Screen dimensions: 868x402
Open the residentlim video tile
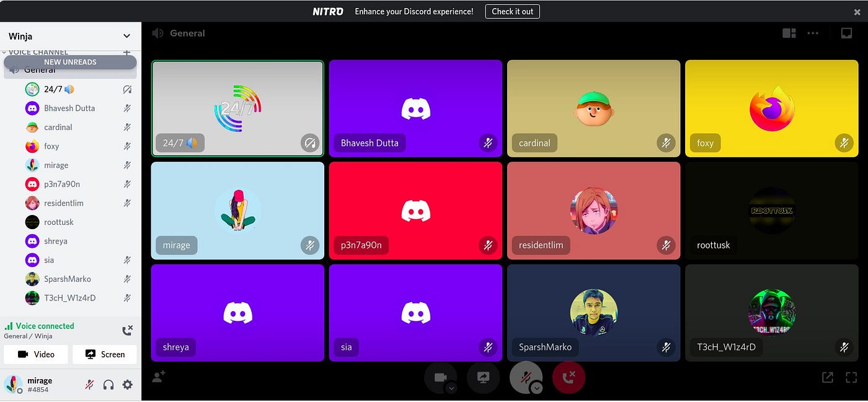pos(593,211)
